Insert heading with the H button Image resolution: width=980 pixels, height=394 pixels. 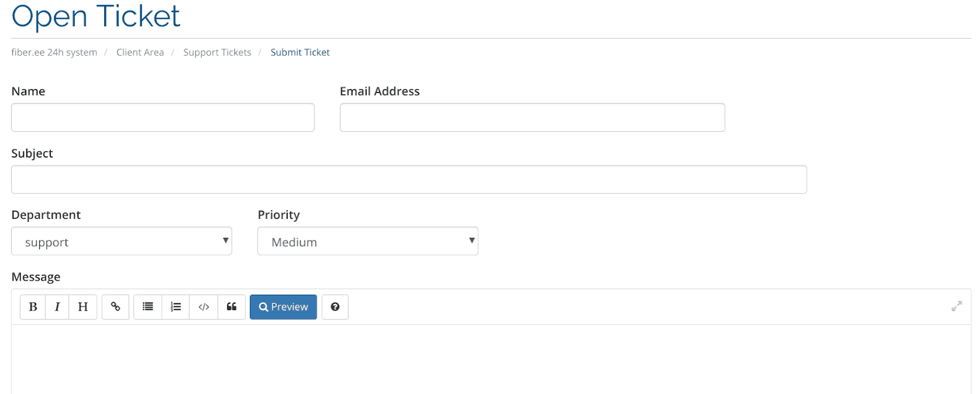[83, 307]
